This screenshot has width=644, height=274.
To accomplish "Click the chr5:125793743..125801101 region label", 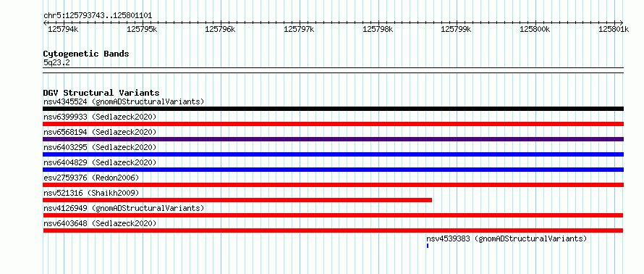I will pyautogui.click(x=98, y=15).
